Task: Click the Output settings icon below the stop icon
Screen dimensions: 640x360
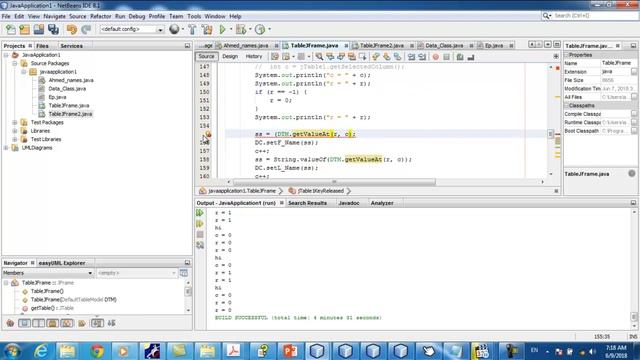Action: (x=200, y=245)
